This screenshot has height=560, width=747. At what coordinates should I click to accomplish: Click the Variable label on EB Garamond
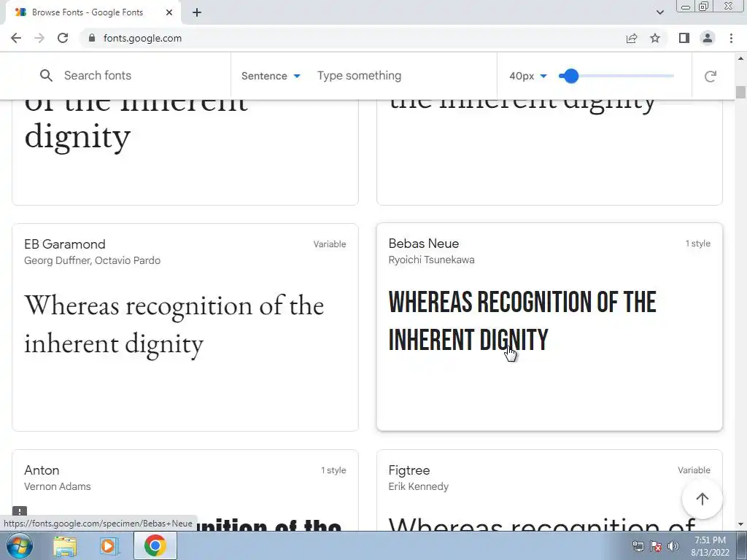330,244
